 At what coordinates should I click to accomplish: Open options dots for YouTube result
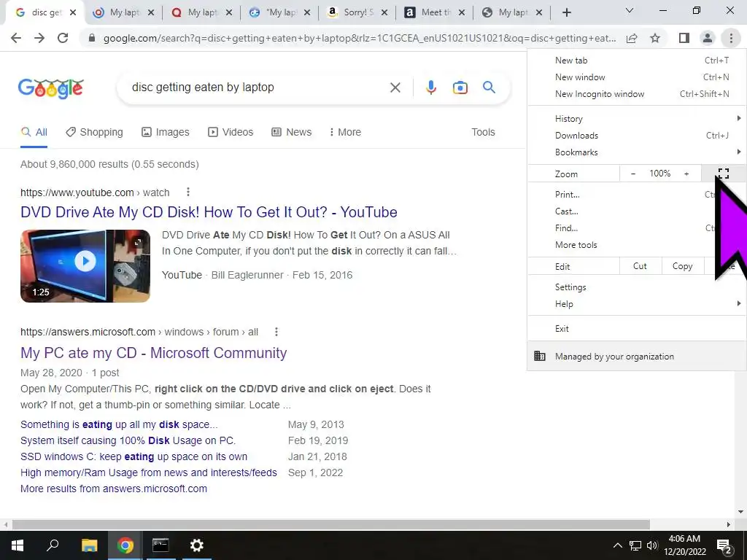pyautogui.click(x=188, y=192)
